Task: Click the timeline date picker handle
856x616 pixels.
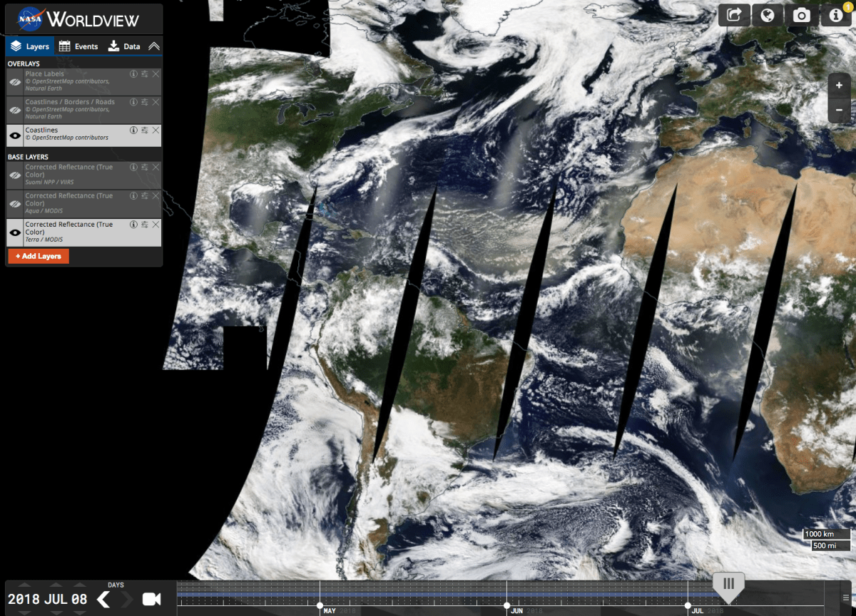Action: tap(728, 584)
